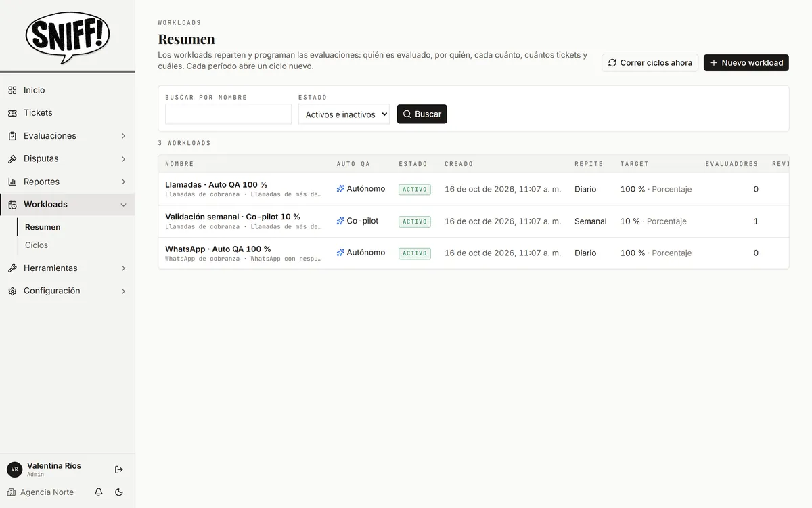812x508 pixels.
Task: Click the VR user avatar
Action: click(14, 469)
